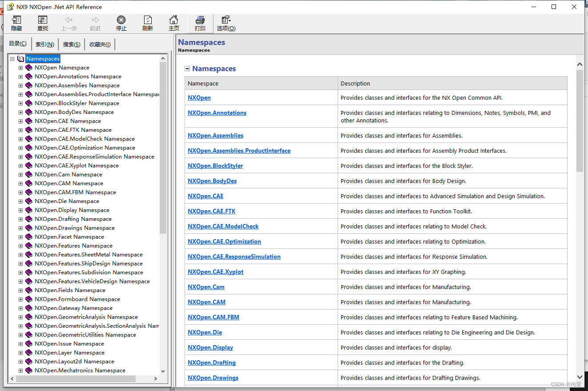Viewport: 588px width, 391px height.
Task: Expand the NXOpen Namespace tree node
Action: [x=20, y=68]
